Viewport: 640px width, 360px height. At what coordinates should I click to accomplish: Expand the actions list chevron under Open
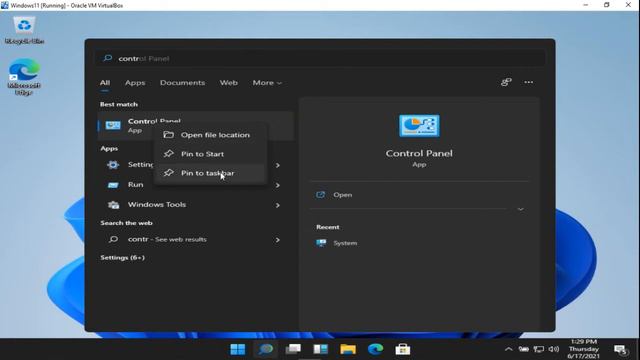coord(520,209)
